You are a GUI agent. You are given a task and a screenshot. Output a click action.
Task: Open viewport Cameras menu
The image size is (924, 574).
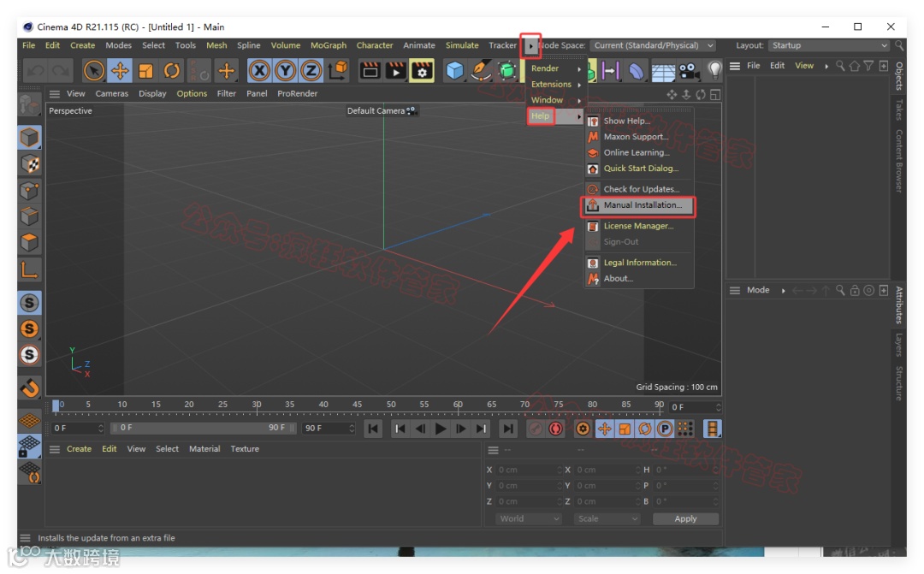click(111, 94)
